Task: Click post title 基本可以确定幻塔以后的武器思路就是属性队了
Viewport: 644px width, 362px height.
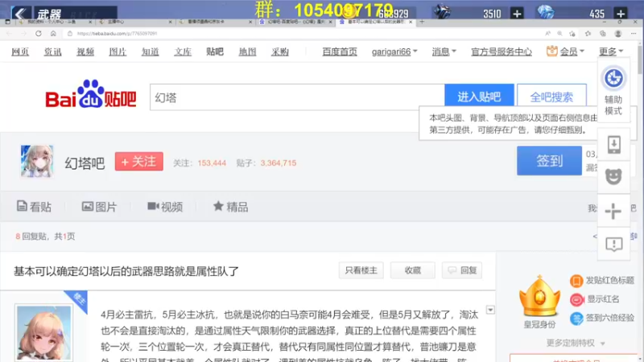Action: (126, 271)
